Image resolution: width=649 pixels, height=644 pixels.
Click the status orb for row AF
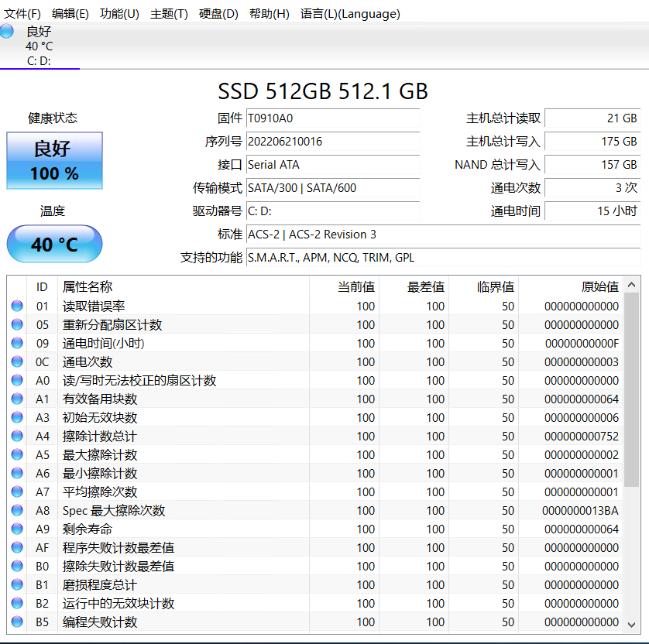(x=17, y=547)
